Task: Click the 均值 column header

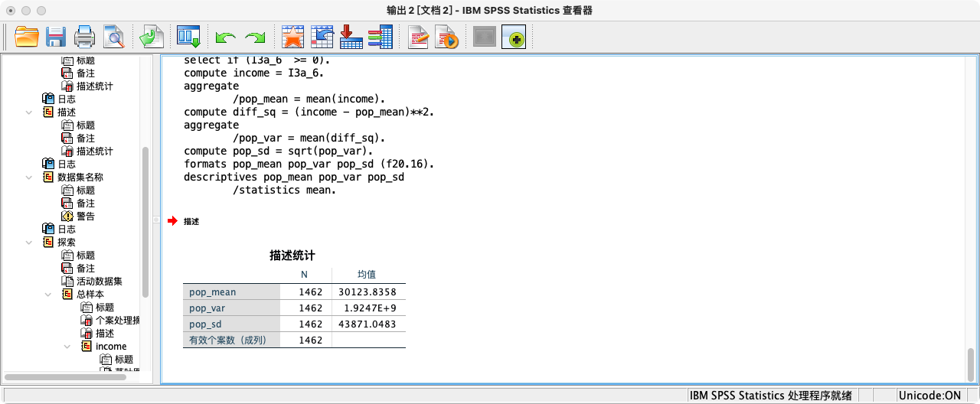Action: [x=367, y=275]
